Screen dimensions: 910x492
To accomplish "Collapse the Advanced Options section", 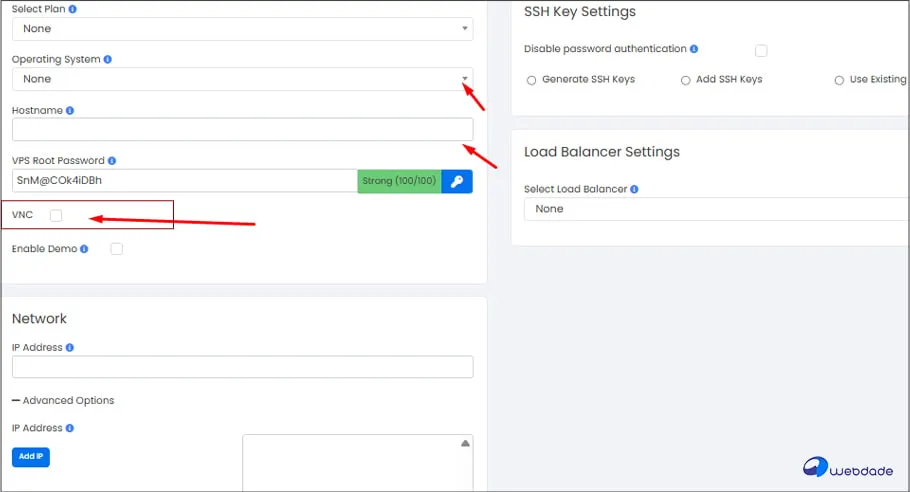I will pos(63,400).
